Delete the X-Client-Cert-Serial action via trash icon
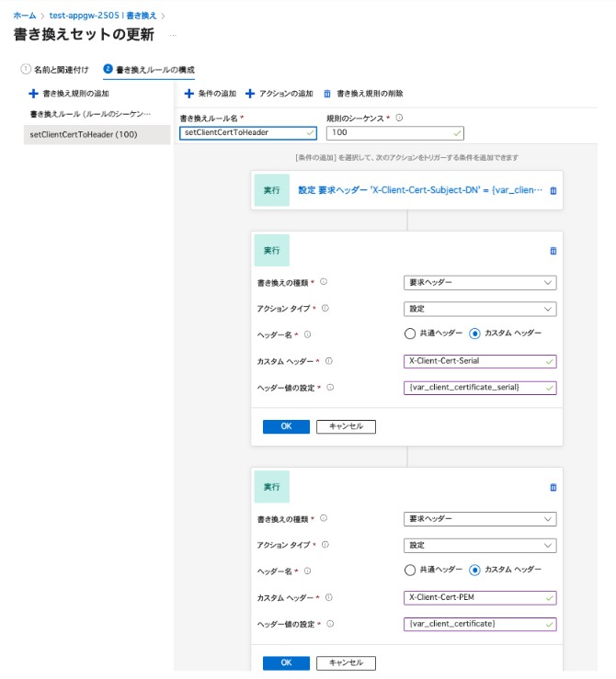 [x=553, y=250]
